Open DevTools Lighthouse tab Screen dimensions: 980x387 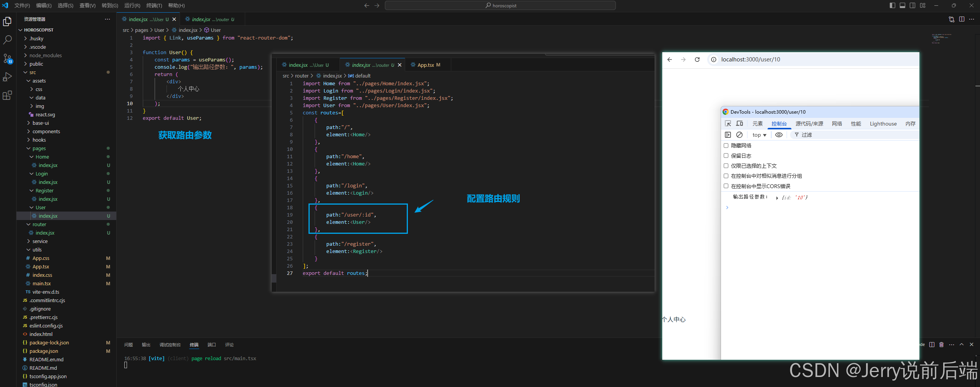[x=883, y=124]
